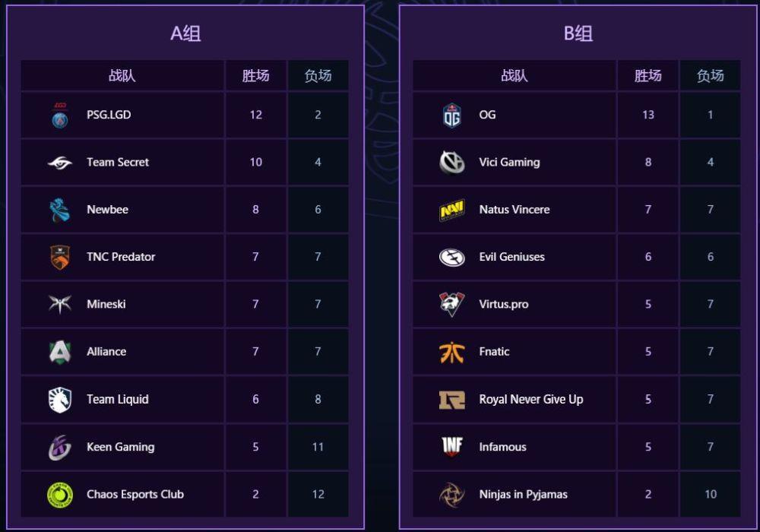760x532 pixels.
Task: Click the Ninjas in Pyjamas logo
Action: tap(452, 495)
